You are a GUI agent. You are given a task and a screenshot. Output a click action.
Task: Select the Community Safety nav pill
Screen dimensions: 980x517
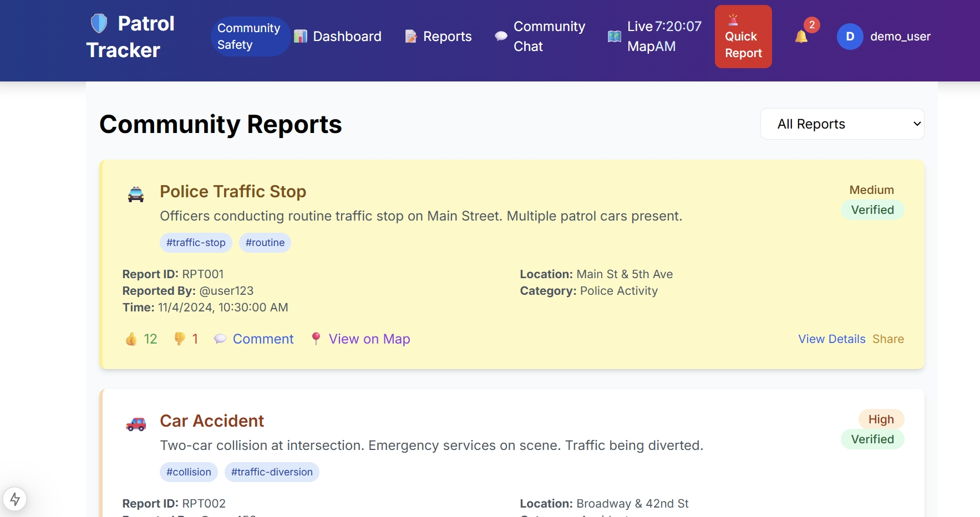tap(249, 37)
